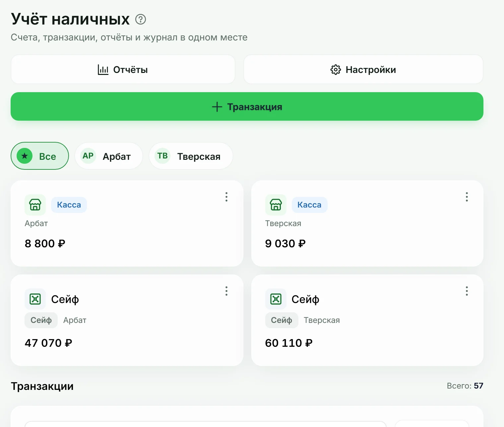Click the ТВ avatar badge
Screen dimensions: 504x427
point(162,156)
